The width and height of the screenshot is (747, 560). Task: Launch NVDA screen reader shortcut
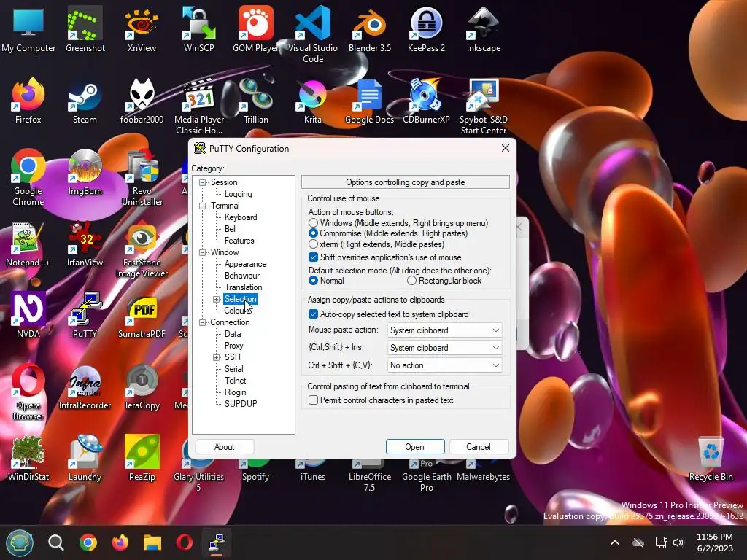click(28, 315)
